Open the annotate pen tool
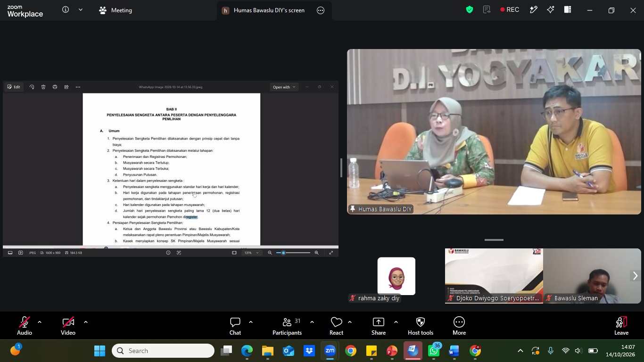Image resolution: width=644 pixels, height=362 pixels. (534, 9)
